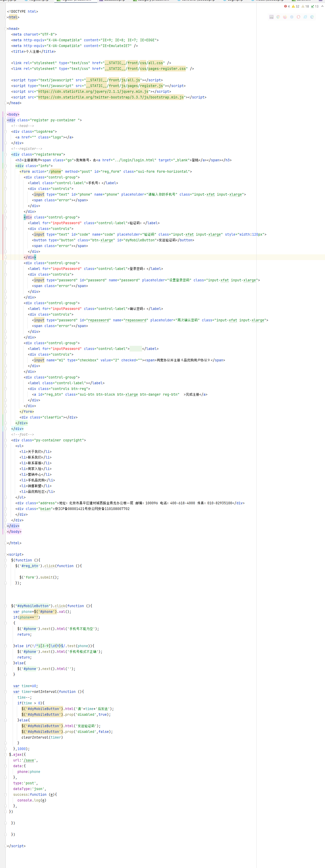
Task: Click the id="repassword" input element line
Action: tap(150, 320)
